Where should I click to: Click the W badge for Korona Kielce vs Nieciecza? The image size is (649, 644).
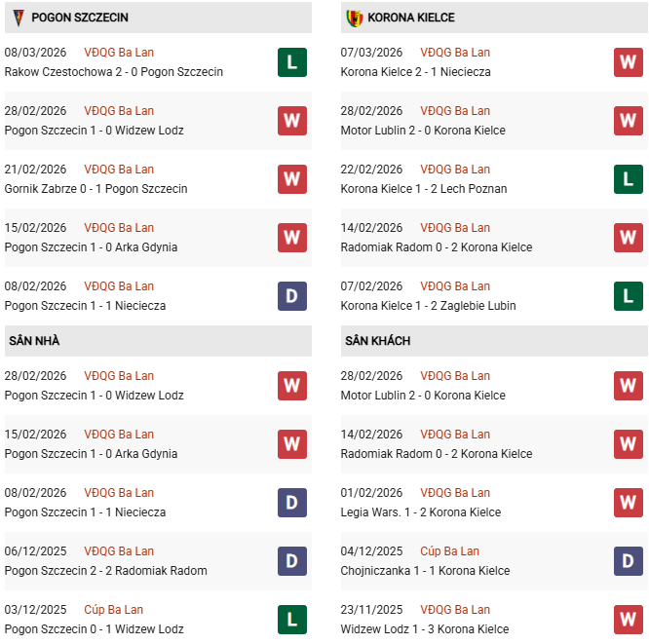pos(628,62)
